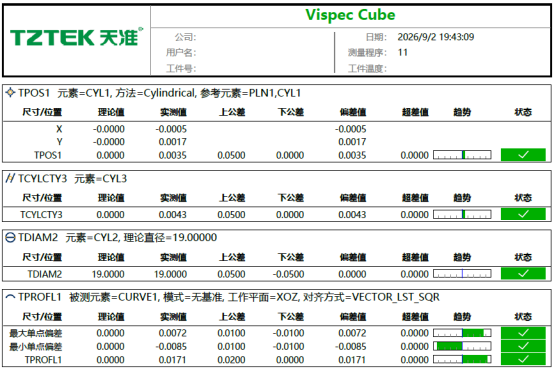Select the date value 2026/9/2 19:43:09

click(436, 37)
